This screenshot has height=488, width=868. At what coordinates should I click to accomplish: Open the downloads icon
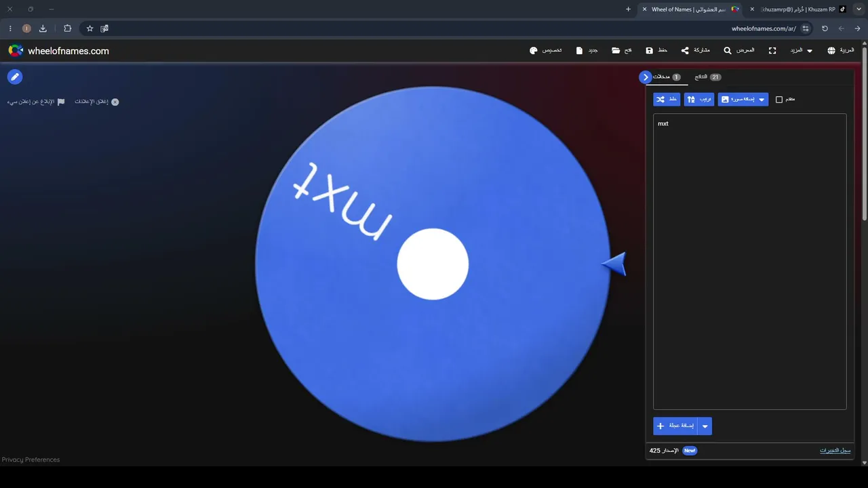coord(43,28)
